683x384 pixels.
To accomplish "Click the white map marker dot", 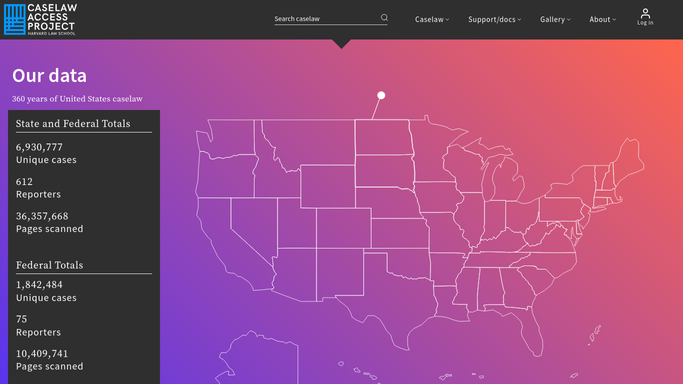I will (381, 95).
